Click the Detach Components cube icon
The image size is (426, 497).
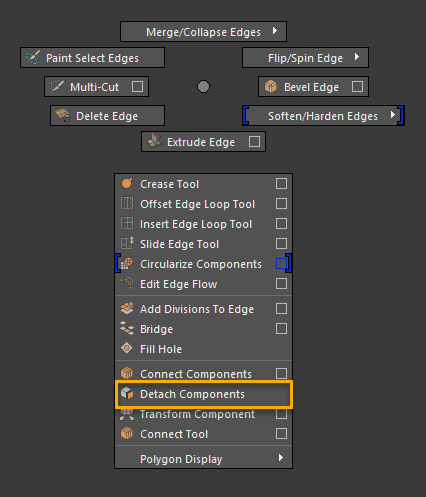127,394
